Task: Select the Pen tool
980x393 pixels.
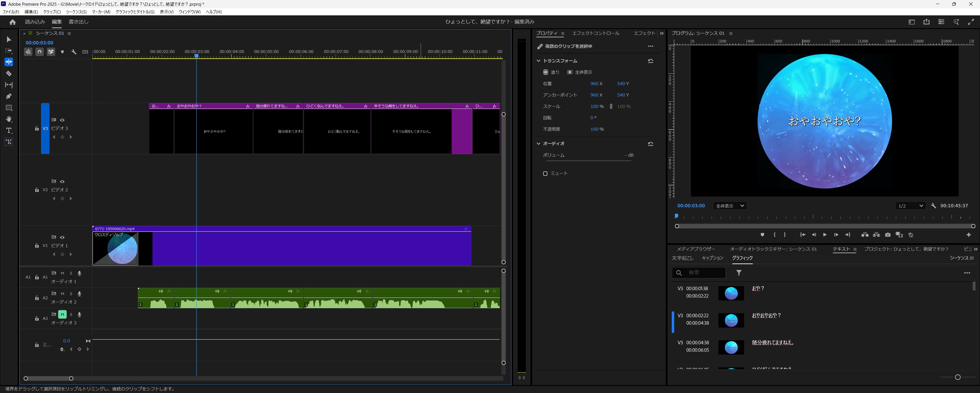Action: pos(9,96)
